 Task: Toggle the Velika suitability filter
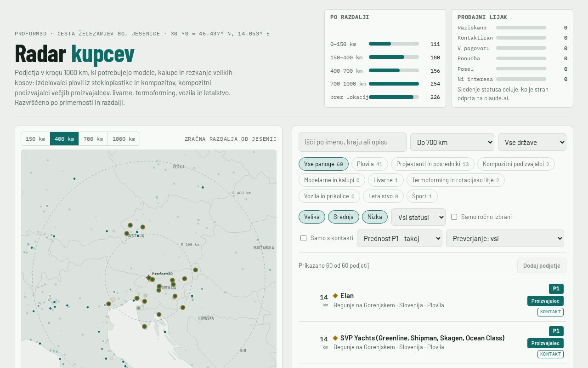point(312,217)
